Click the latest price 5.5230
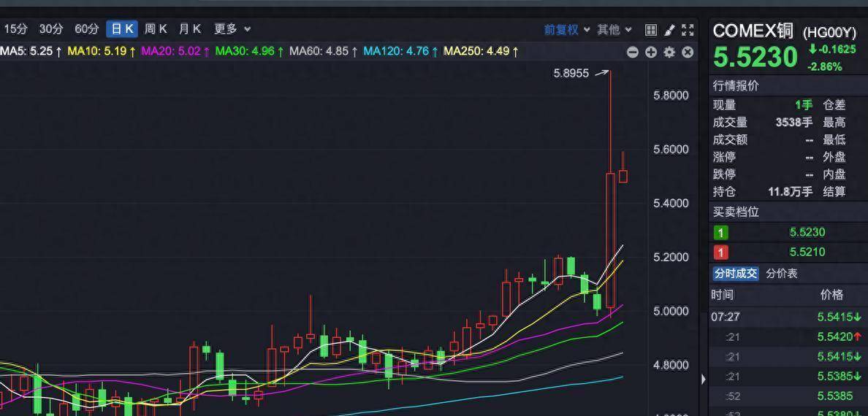 [x=755, y=57]
